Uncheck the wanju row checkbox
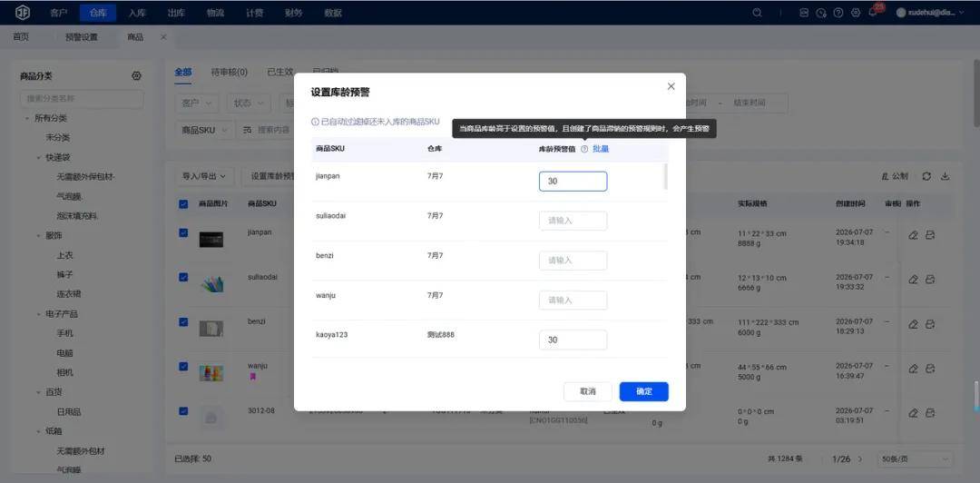This screenshot has width=980, height=483. (x=183, y=366)
